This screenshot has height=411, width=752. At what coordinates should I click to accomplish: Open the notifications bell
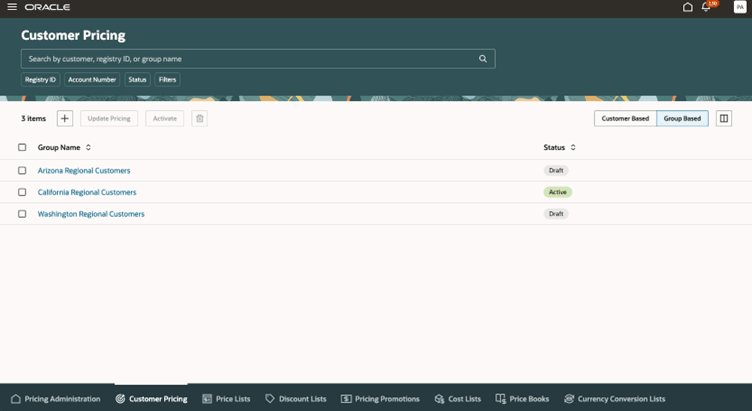(x=706, y=7)
